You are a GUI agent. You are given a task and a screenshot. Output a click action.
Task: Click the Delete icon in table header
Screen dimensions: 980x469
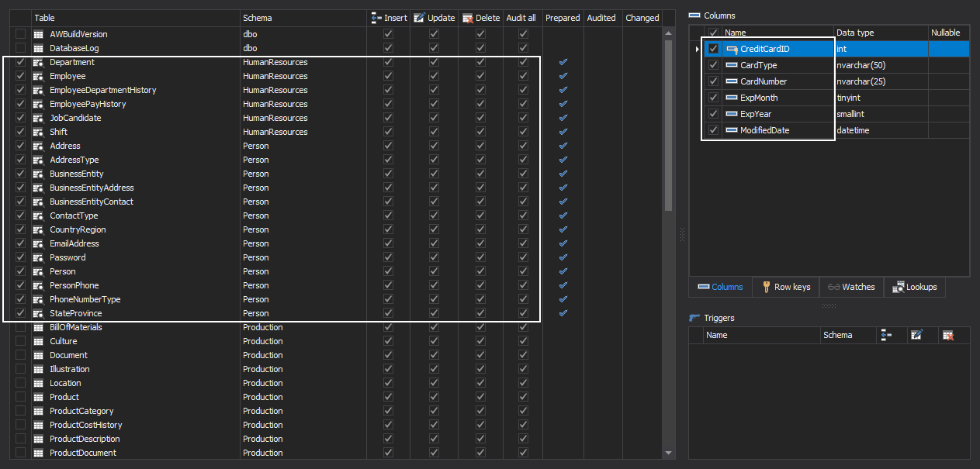click(x=468, y=18)
